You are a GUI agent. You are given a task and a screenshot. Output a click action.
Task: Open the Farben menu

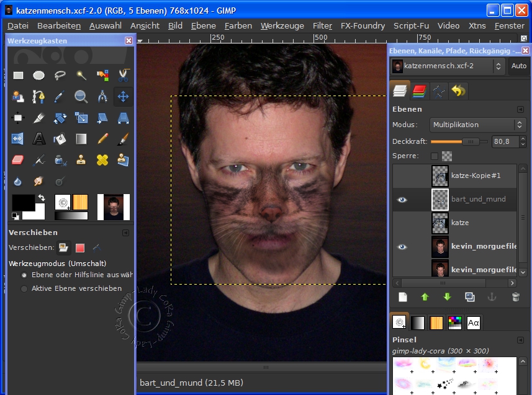click(238, 26)
